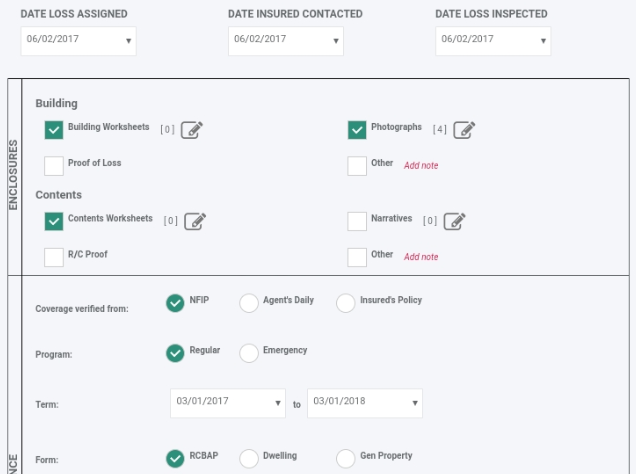Open term start date 03/01/2017 dropdown

tap(228, 403)
